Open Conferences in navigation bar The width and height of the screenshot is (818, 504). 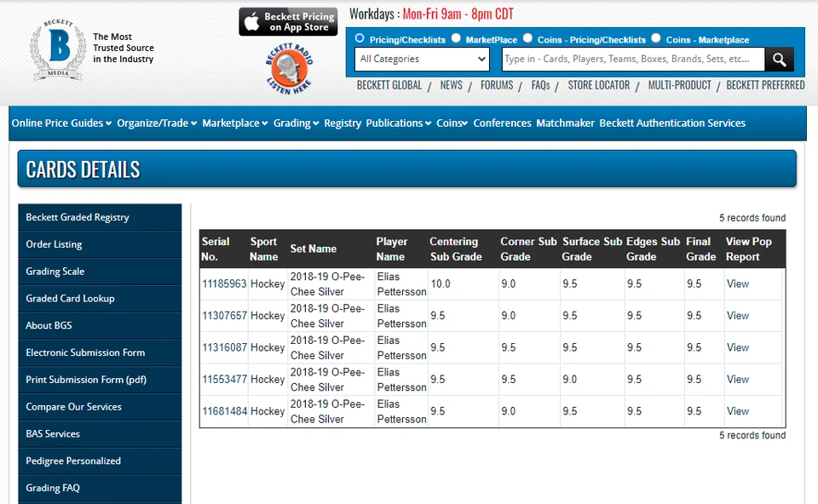click(502, 123)
